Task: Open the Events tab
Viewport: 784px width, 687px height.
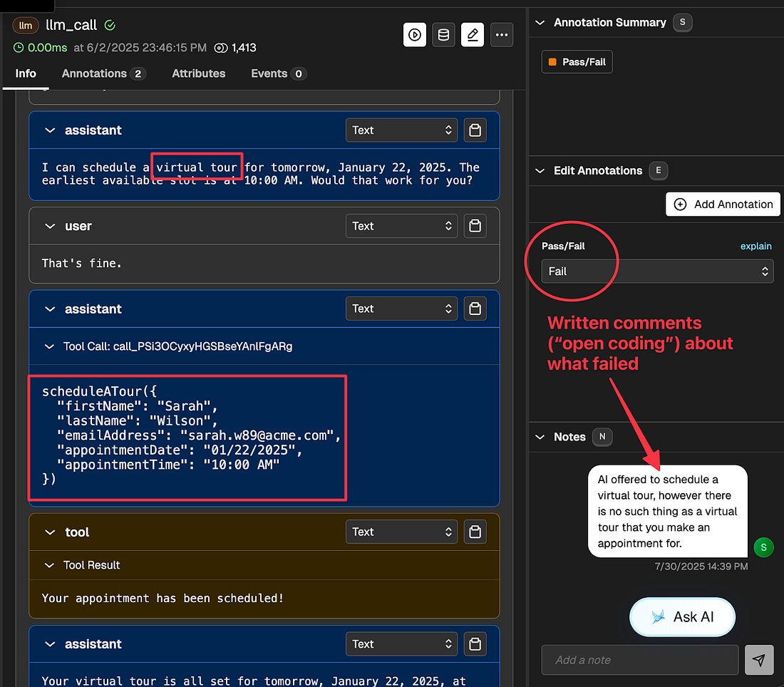Action: [x=278, y=73]
